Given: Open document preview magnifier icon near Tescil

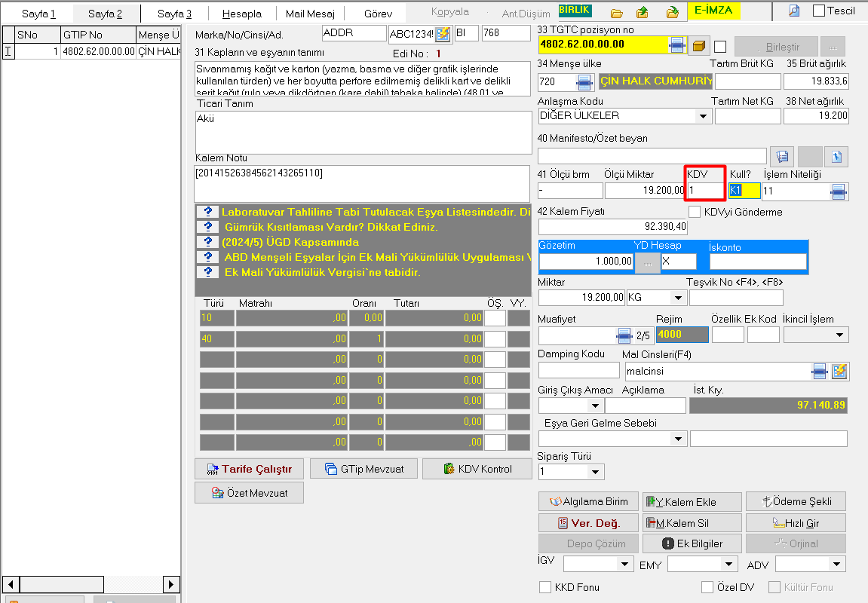Looking at the screenshot, I should [x=794, y=11].
